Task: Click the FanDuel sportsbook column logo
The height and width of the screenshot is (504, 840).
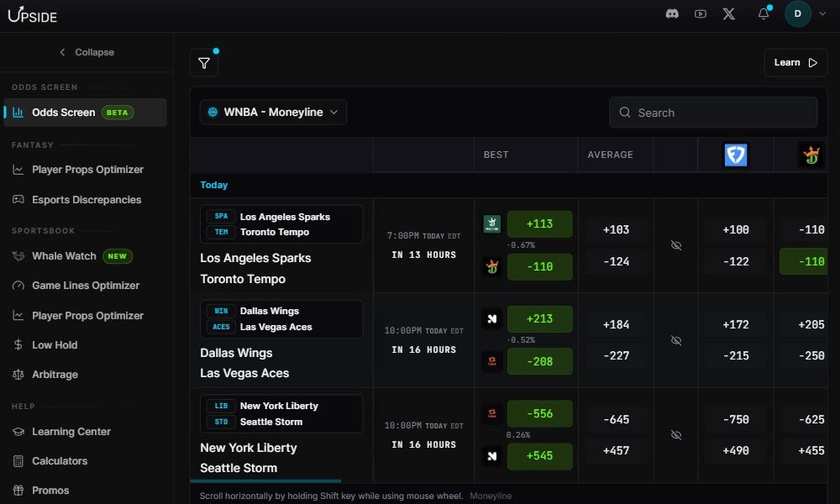Action: [x=736, y=155]
